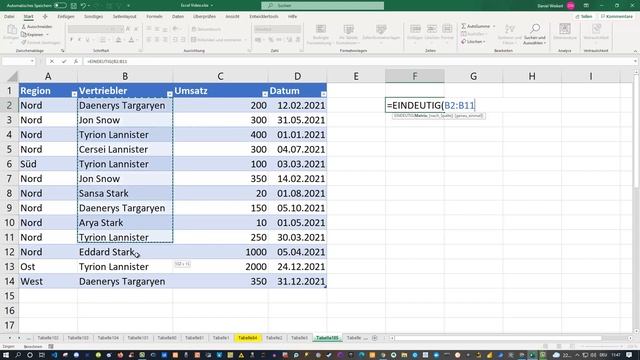Viewport: 640px width, 360px height.
Task: Click the Vertraulichkeit icon
Action: (x=596, y=29)
